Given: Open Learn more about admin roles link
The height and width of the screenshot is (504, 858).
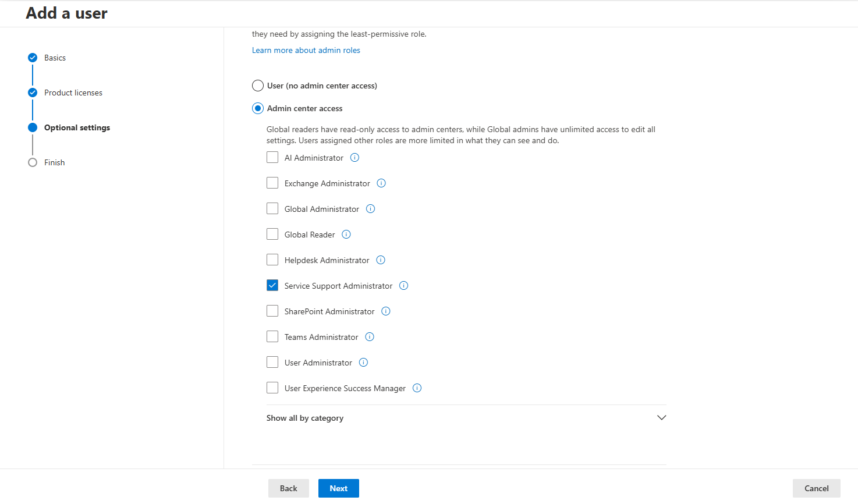Looking at the screenshot, I should (x=306, y=51).
